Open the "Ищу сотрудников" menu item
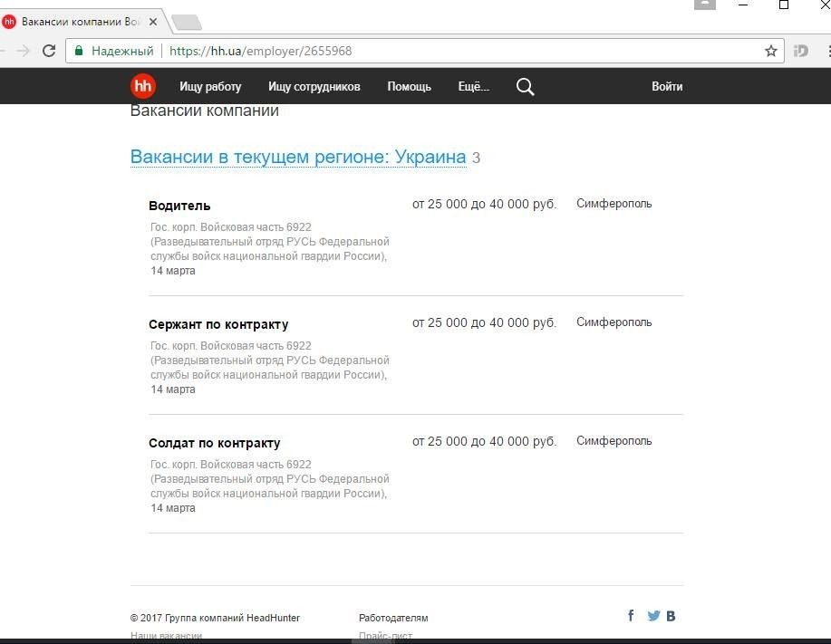831x644 pixels. tap(314, 87)
